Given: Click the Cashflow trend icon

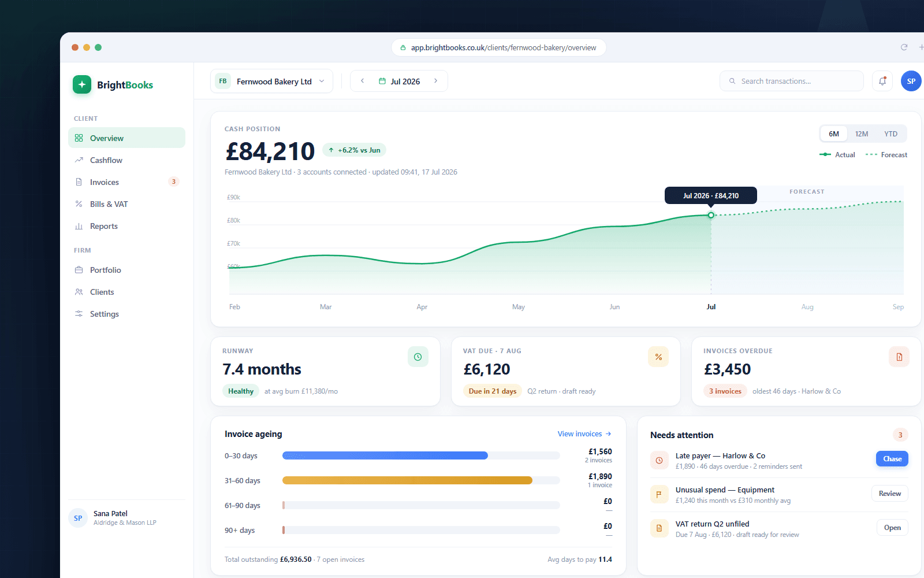Looking at the screenshot, I should (79, 160).
